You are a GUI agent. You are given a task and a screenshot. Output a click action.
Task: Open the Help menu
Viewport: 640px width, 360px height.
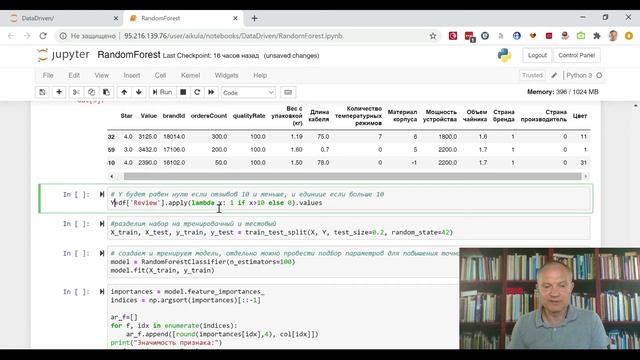click(260, 76)
